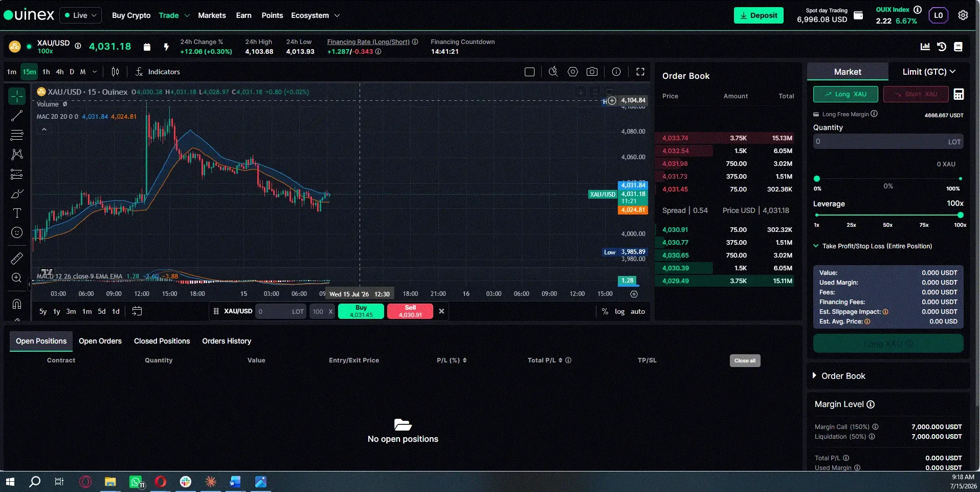Open the Markets menu item
Viewport: 980px width, 492px height.
(x=212, y=15)
